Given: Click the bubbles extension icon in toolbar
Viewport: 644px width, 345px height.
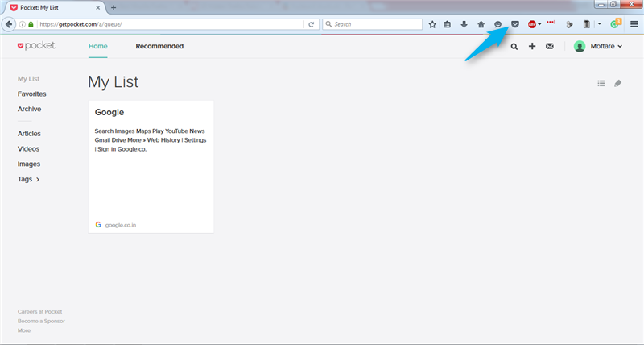Looking at the screenshot, I should pos(569,25).
